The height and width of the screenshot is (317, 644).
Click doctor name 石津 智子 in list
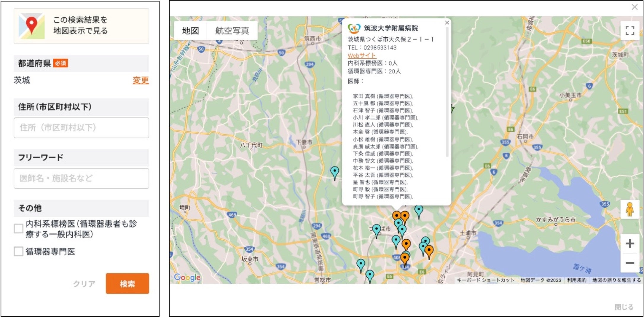364,110
